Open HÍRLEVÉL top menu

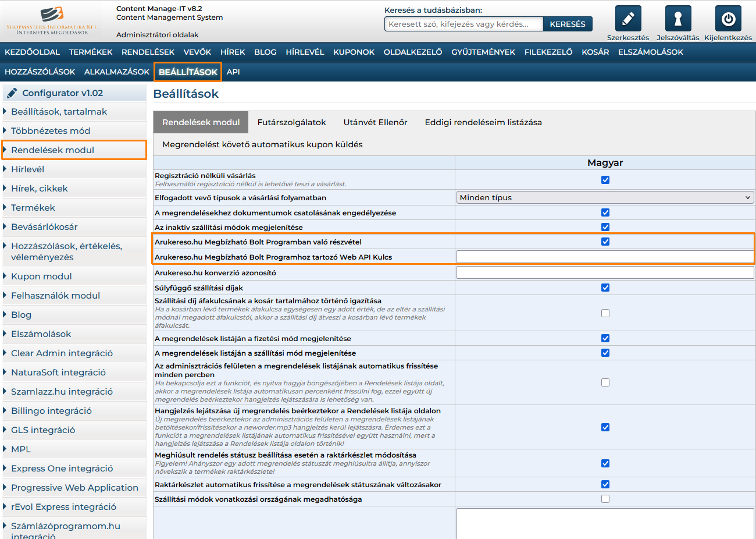tap(305, 52)
